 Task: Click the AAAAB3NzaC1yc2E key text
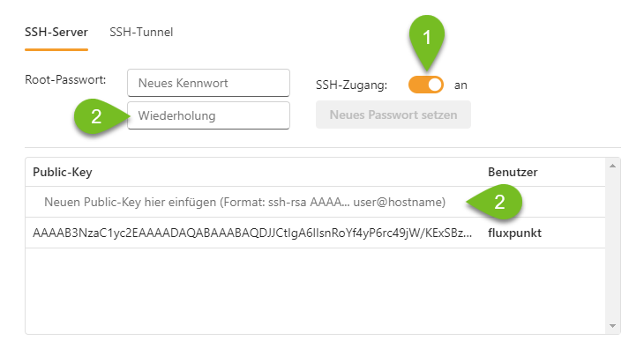pyautogui.click(x=252, y=233)
